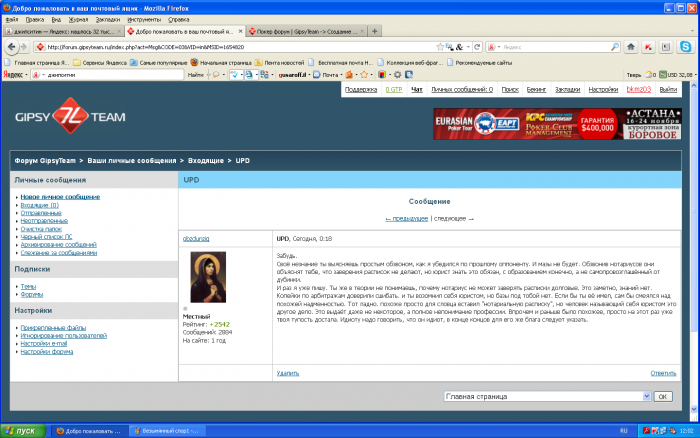Click the site identity icon in the address bar

pos(40,47)
